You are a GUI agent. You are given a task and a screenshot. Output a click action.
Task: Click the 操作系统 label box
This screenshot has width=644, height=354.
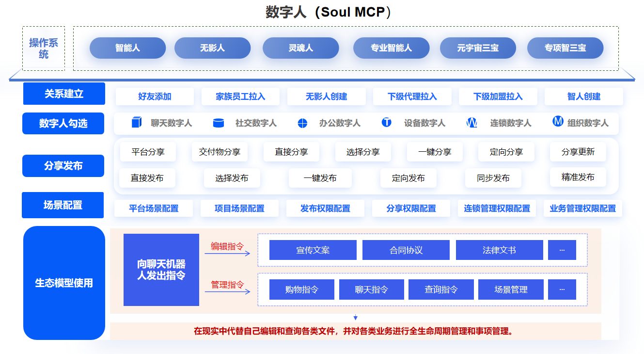click(44, 48)
